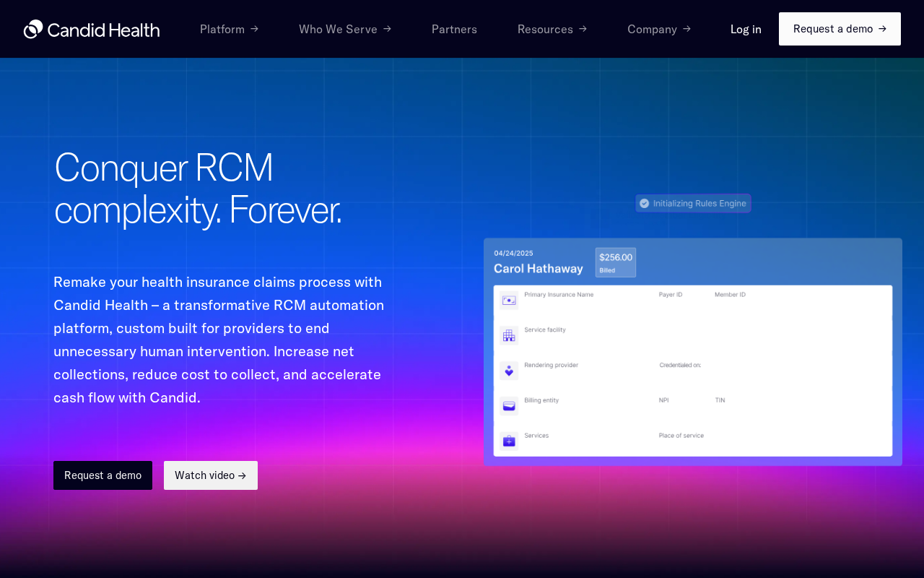Image resolution: width=924 pixels, height=578 pixels.
Task: Click the Place of service label
Action: tap(681, 436)
